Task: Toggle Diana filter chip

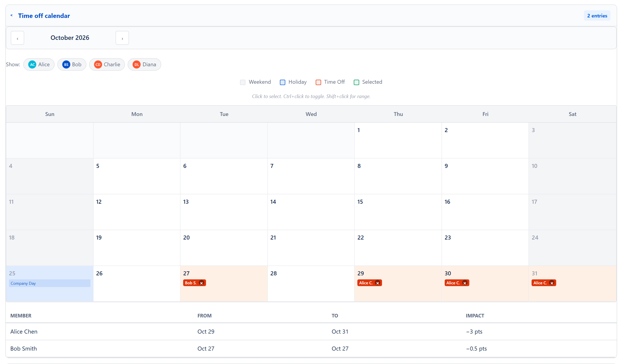Action: [x=144, y=64]
